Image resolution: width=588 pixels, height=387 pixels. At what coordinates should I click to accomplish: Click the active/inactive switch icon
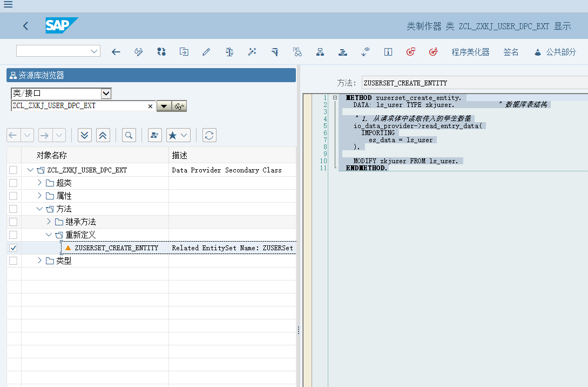coord(161,52)
